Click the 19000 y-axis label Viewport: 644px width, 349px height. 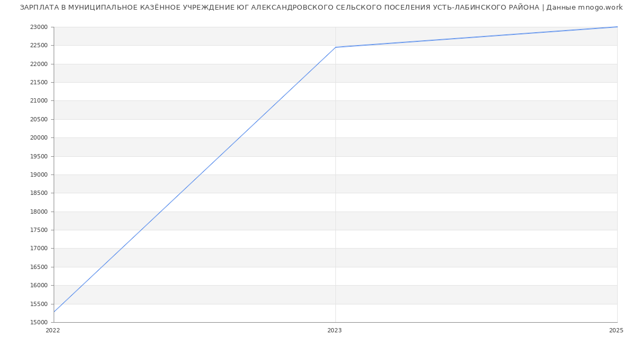coord(39,175)
